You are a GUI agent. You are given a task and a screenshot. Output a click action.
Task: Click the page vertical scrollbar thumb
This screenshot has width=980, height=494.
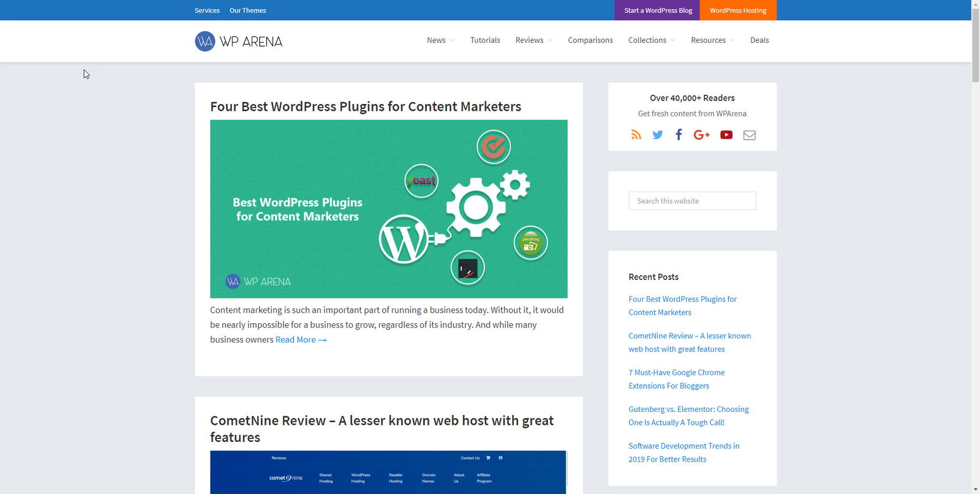pyautogui.click(x=976, y=45)
